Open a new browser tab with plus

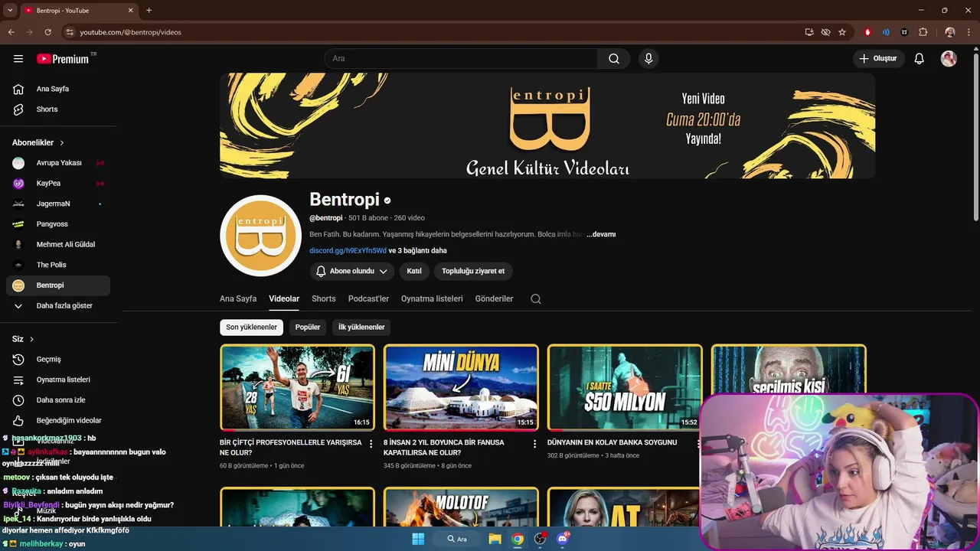[x=149, y=10]
